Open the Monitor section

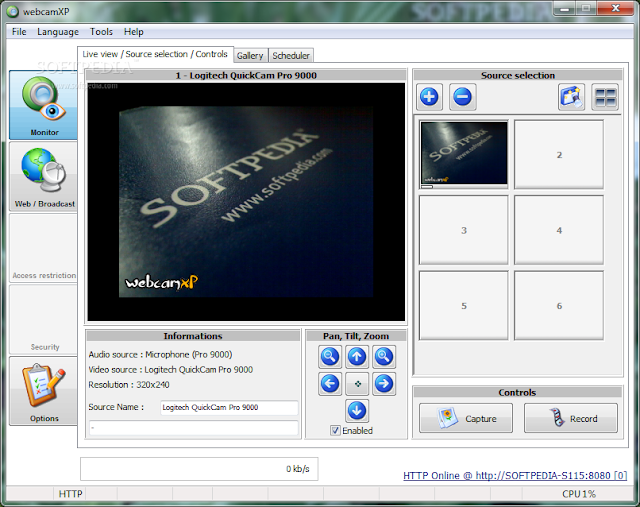click(43, 105)
